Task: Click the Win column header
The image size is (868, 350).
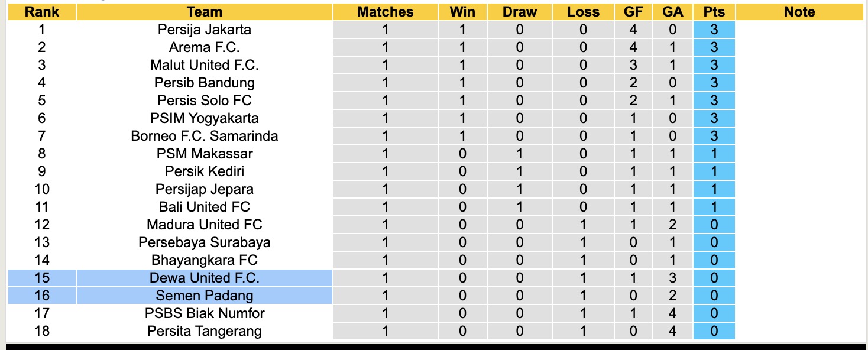Action: point(462,12)
